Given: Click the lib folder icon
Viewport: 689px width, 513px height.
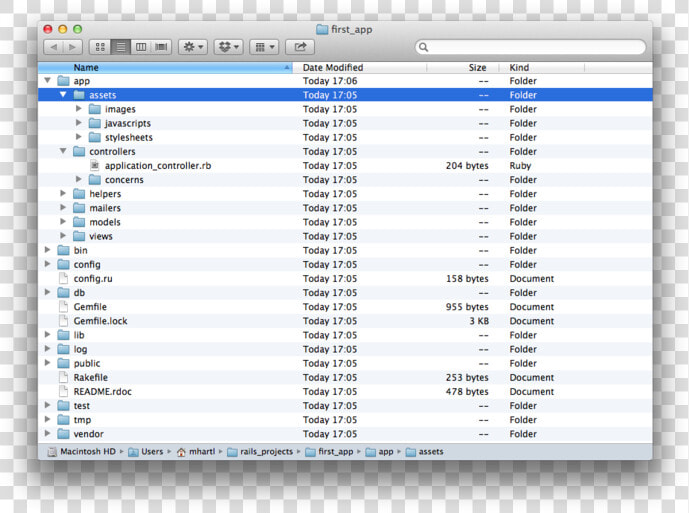Looking at the screenshot, I should point(64,335).
